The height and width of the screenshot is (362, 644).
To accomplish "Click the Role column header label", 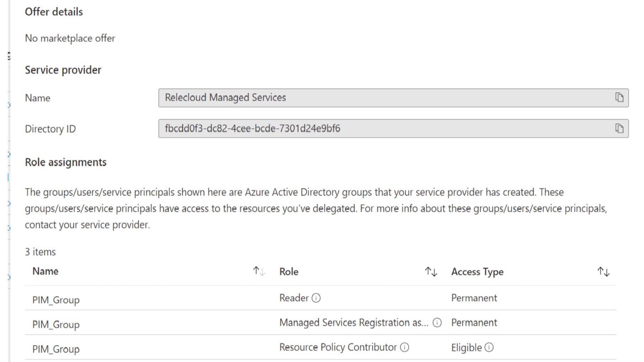I will point(289,272).
